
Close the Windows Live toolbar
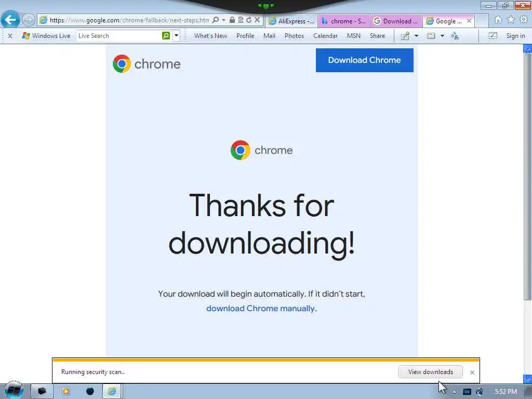pyautogui.click(x=10, y=36)
